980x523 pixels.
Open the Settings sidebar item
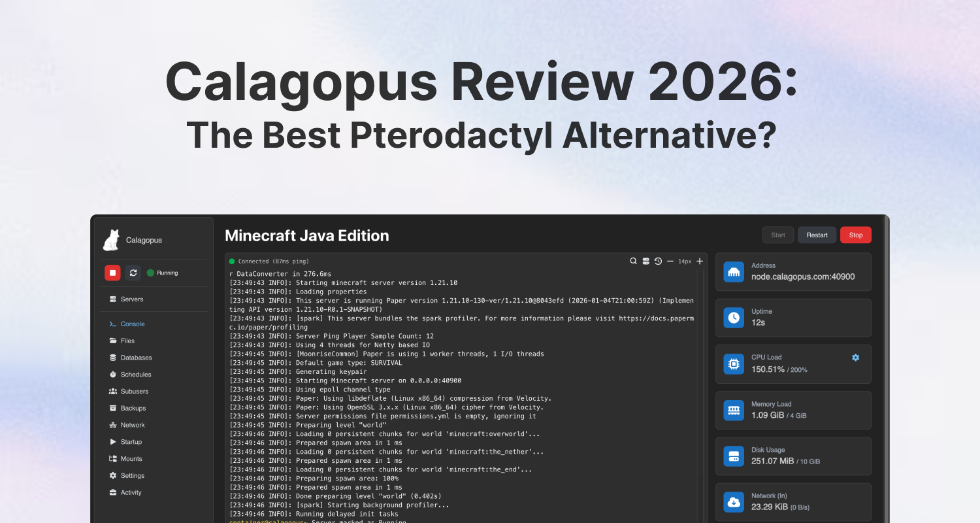127,476
